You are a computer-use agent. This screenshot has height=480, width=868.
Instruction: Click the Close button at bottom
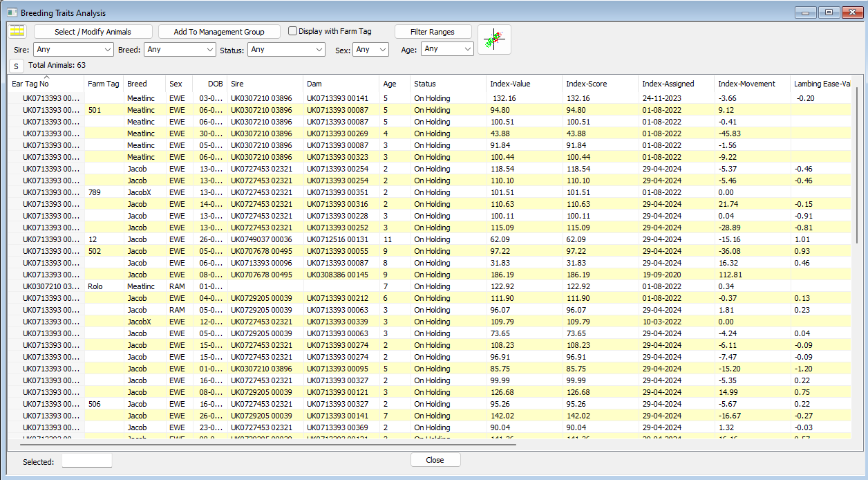click(x=435, y=460)
